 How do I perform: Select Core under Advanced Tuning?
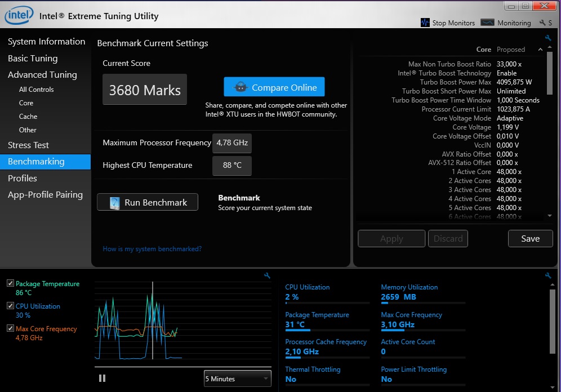(x=26, y=103)
